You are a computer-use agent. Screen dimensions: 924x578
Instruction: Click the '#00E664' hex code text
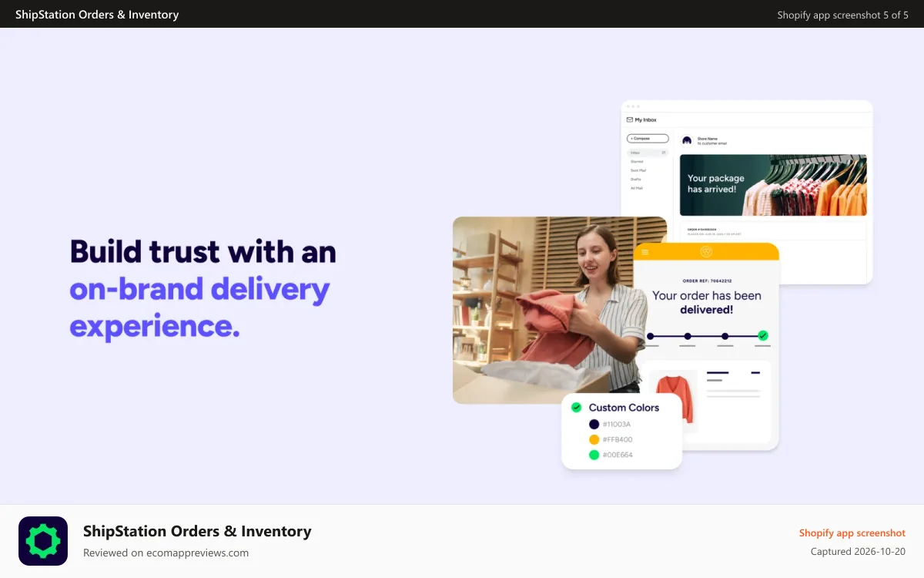[x=618, y=455]
